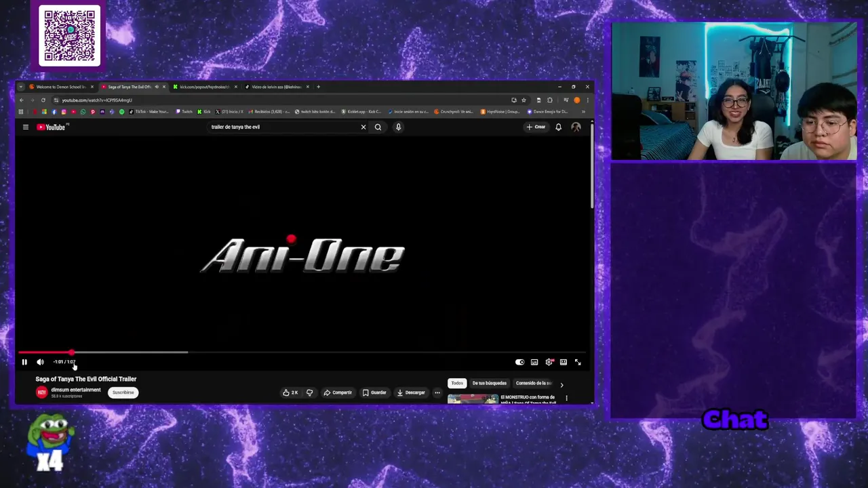Dislike the Saga of Tanya trailer
This screenshot has height=488, width=868.
[310, 392]
